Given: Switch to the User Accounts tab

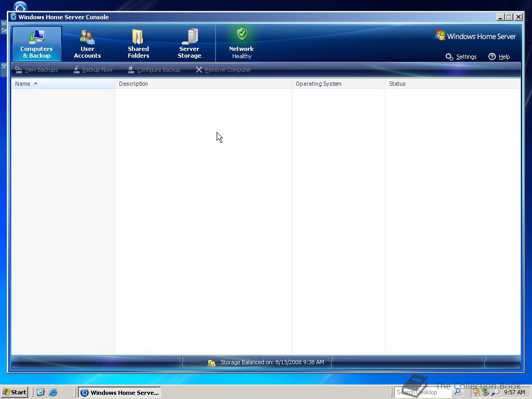Looking at the screenshot, I should tap(87, 44).
